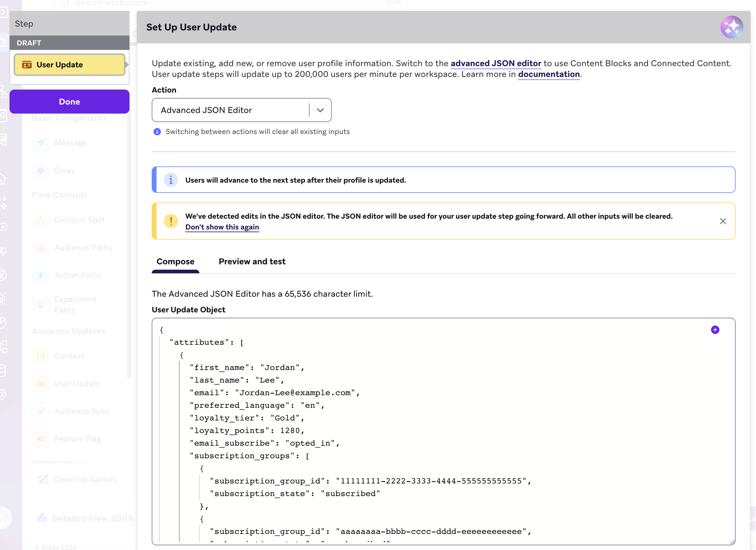Click the Done button
The height and width of the screenshot is (550, 756).
click(69, 102)
